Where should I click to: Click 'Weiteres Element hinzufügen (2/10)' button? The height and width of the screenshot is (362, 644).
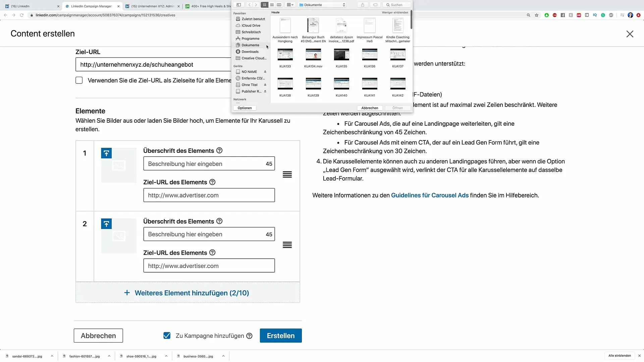[187, 293]
